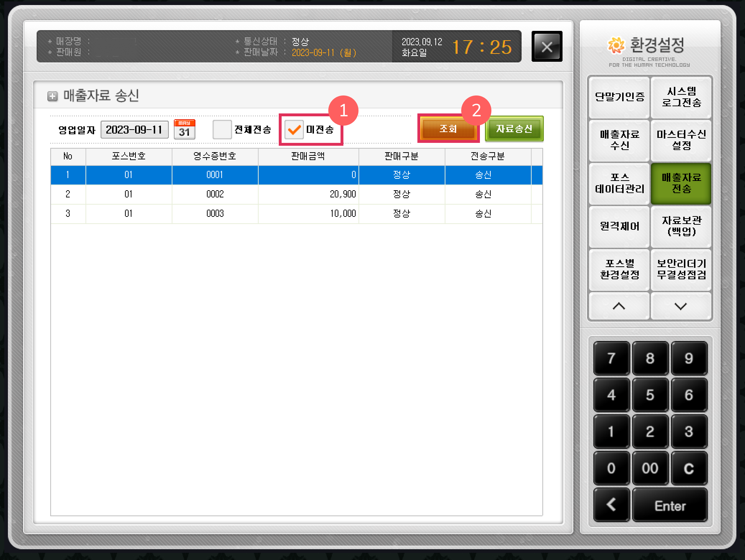Open 시스템 로그전송 menu
This screenshot has width=745, height=560.
point(681,97)
